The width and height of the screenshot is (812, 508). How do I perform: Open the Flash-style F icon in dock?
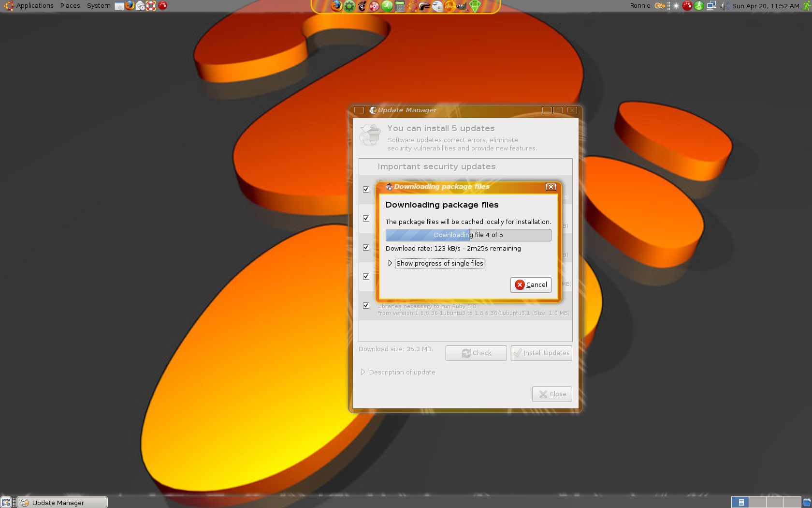(424, 6)
